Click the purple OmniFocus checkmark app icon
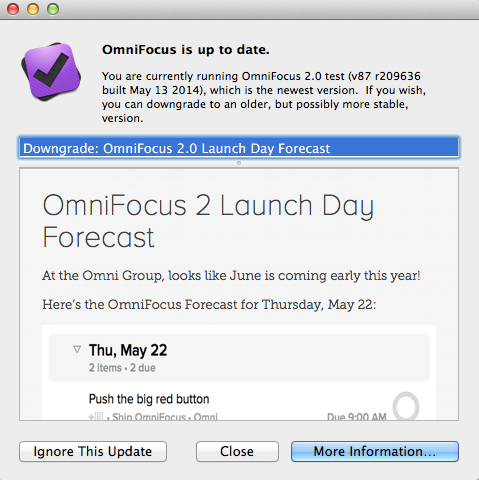The width and height of the screenshot is (479, 480). click(x=51, y=71)
